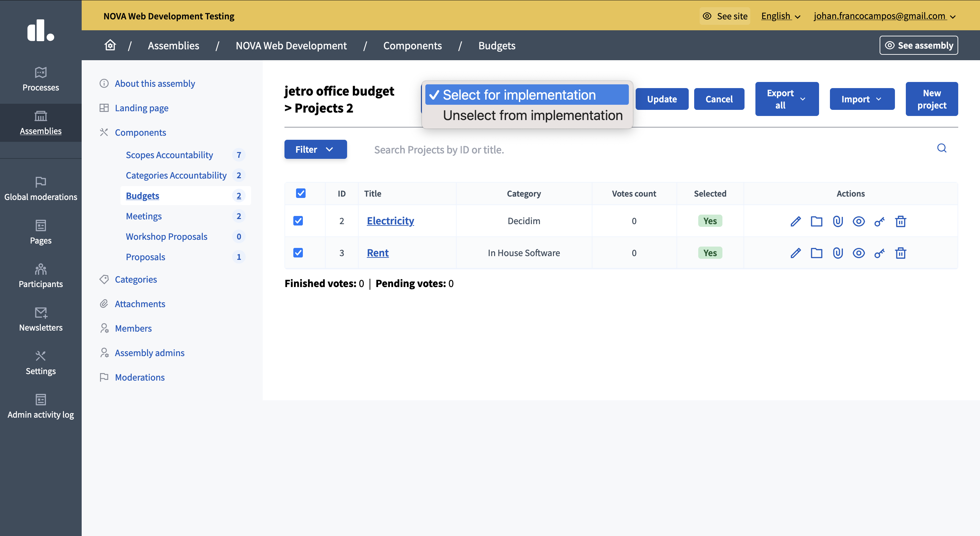Screen dimensions: 980x536
Task: Uncheck the Electricity row checkbox
Action: [x=298, y=221]
